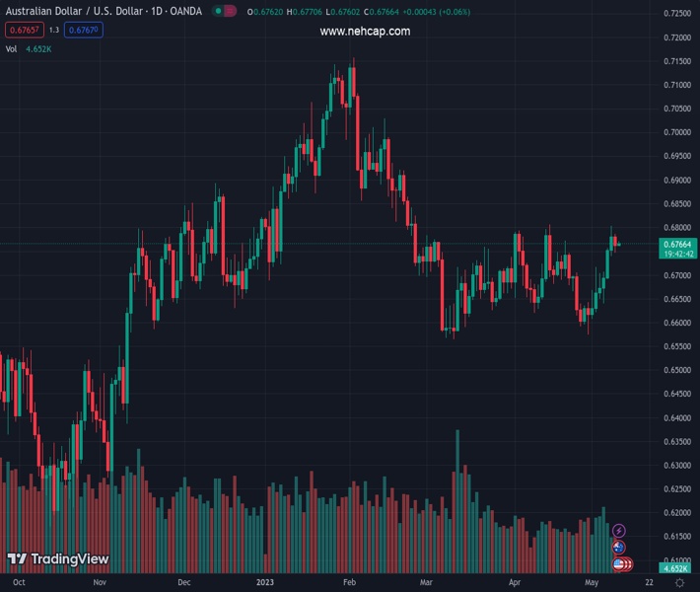Click the TradingView logo

tap(57, 559)
